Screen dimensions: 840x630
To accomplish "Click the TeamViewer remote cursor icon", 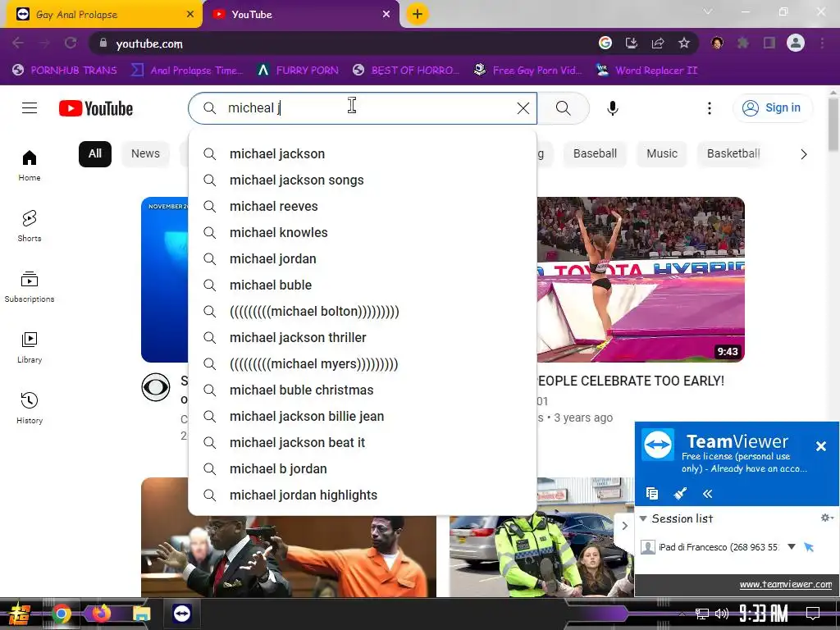I will [808, 547].
